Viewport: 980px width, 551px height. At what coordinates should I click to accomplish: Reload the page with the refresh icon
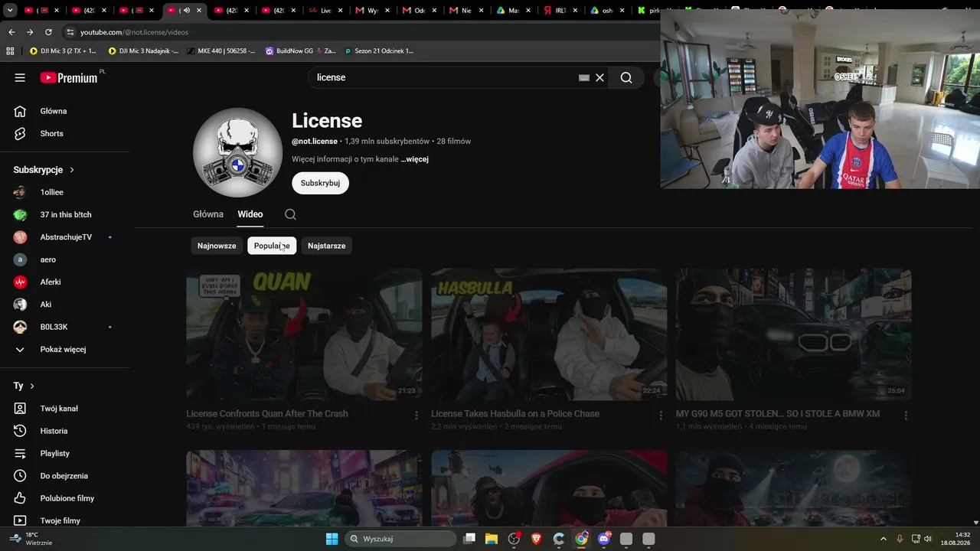pos(48,32)
